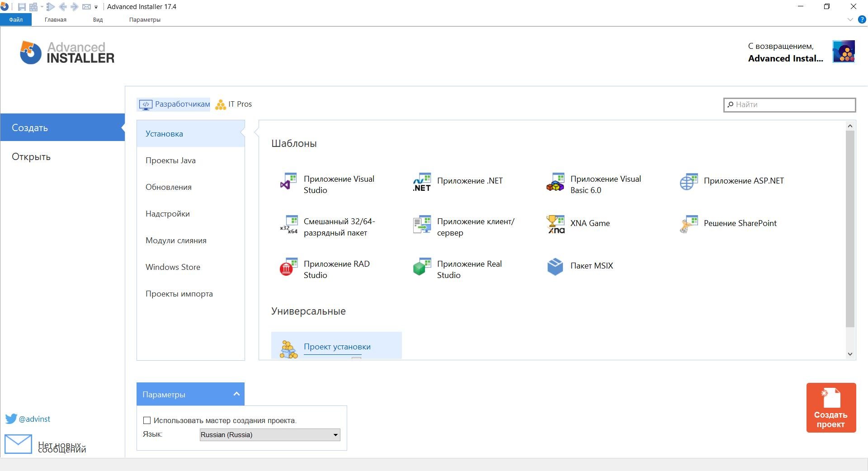Select the RAD Studio application icon

point(288,267)
